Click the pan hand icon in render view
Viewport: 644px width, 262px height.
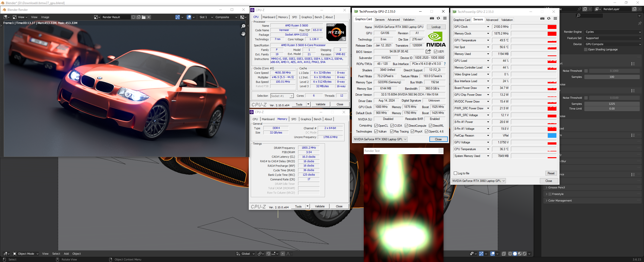tap(243, 34)
